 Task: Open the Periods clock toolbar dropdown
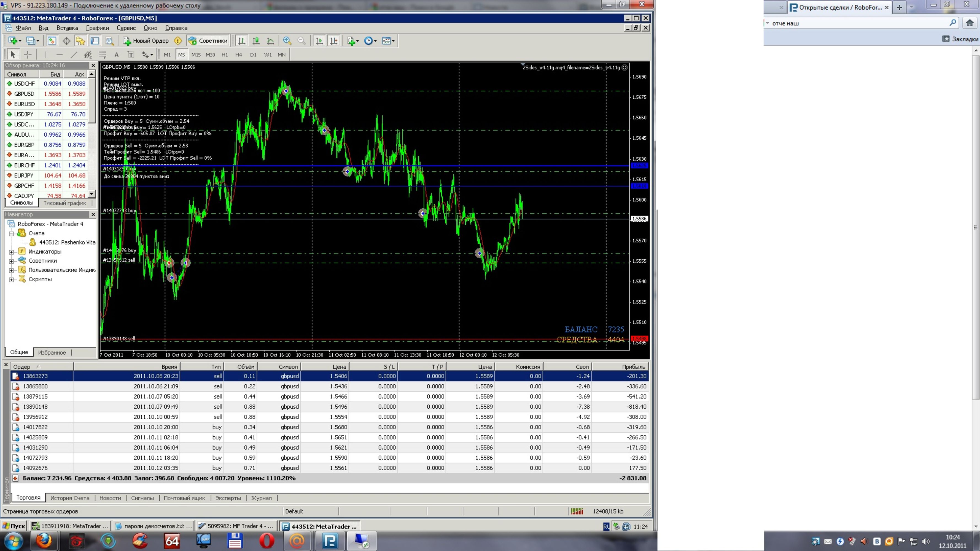[x=370, y=41]
